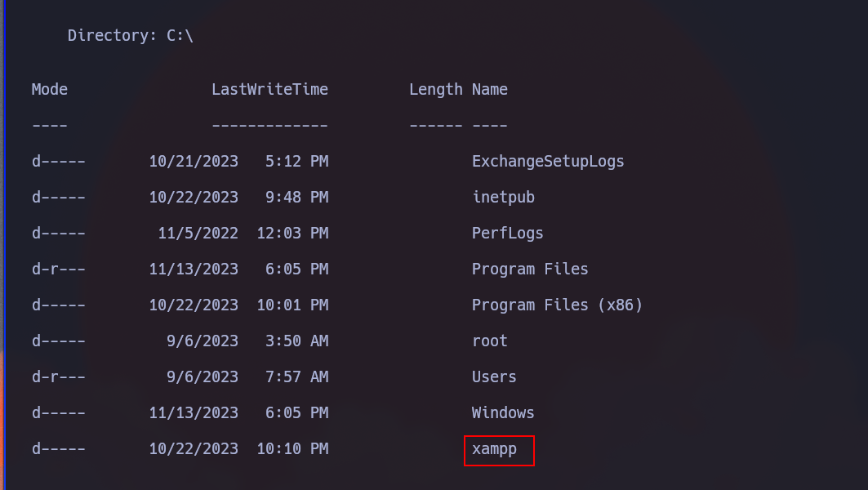This screenshot has height=490, width=868.
Task: Select the ExchangeSetupLogs folder name
Action: [x=547, y=161]
